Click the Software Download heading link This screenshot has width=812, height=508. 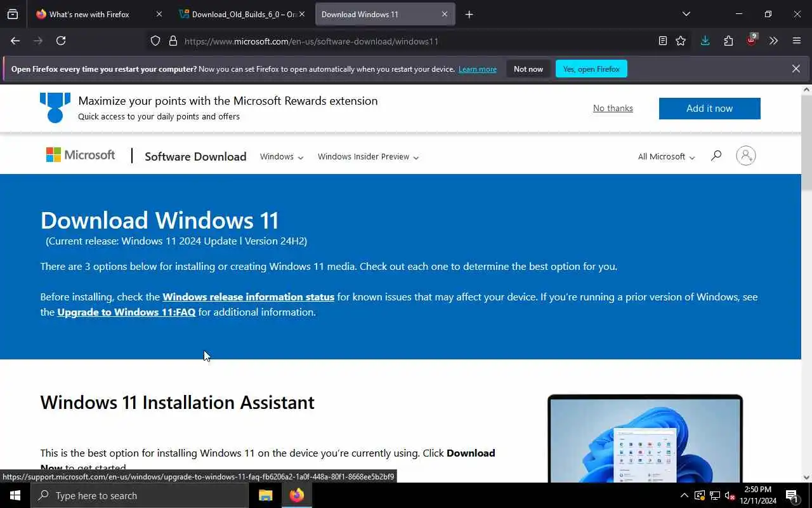[x=195, y=157]
